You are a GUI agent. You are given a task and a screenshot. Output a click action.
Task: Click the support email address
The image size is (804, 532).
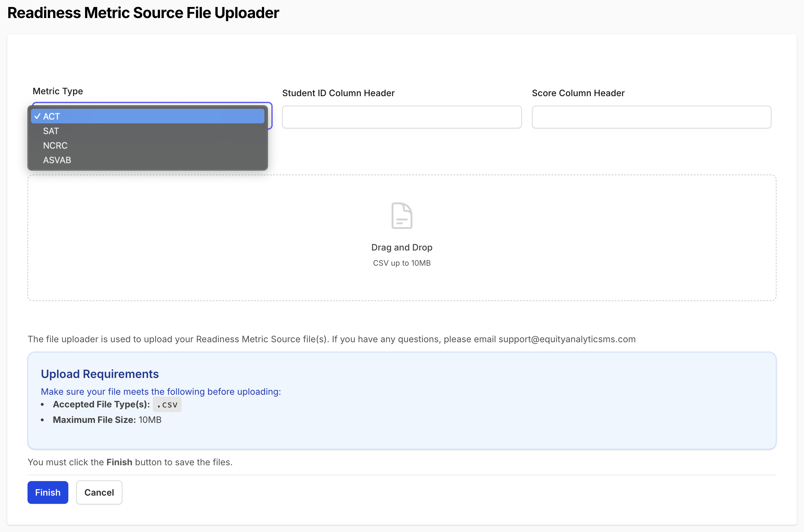pos(567,339)
